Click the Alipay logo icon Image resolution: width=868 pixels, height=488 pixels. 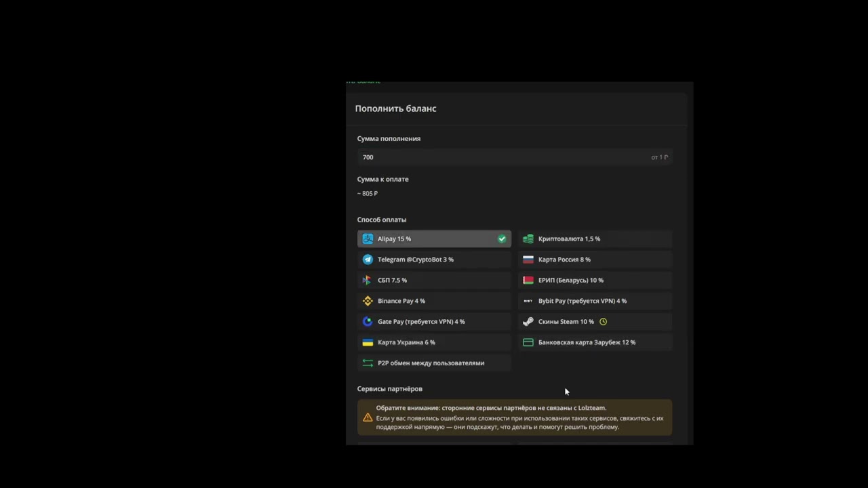point(368,239)
